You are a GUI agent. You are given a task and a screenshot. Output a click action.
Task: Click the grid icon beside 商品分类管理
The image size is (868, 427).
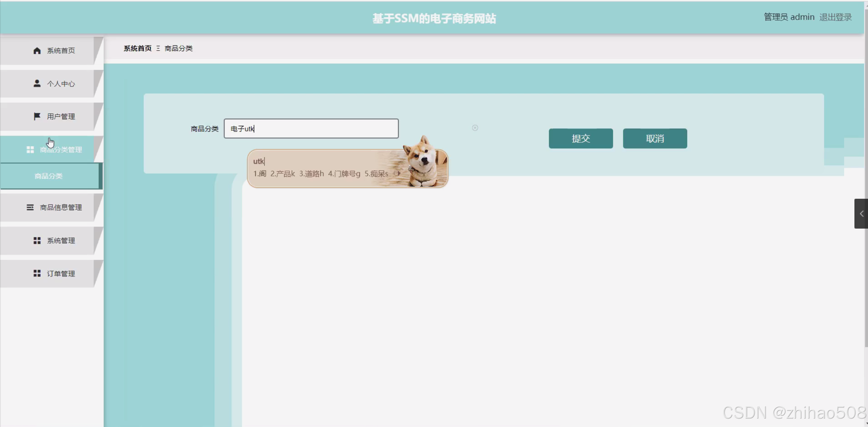pos(30,150)
